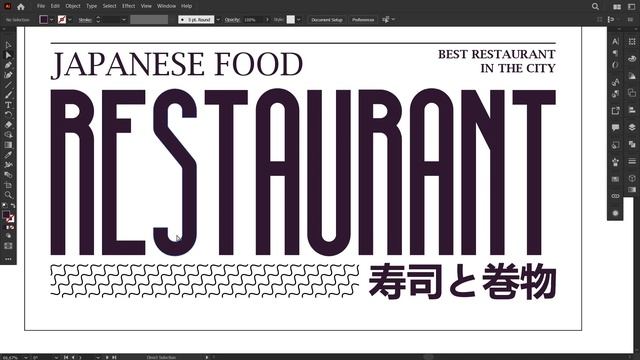The image size is (640, 360).
Task: Select the Line Segment tool
Action: click(8, 85)
